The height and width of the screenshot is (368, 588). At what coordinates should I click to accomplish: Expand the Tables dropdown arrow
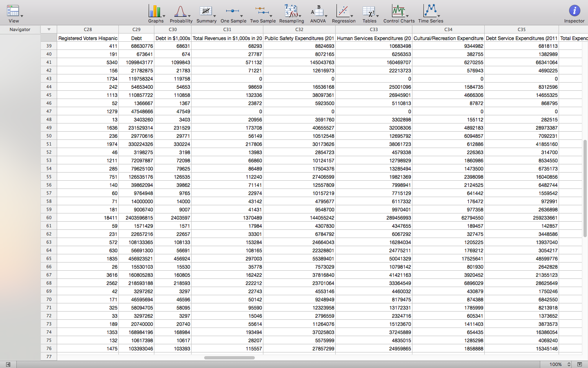pos(378,16)
